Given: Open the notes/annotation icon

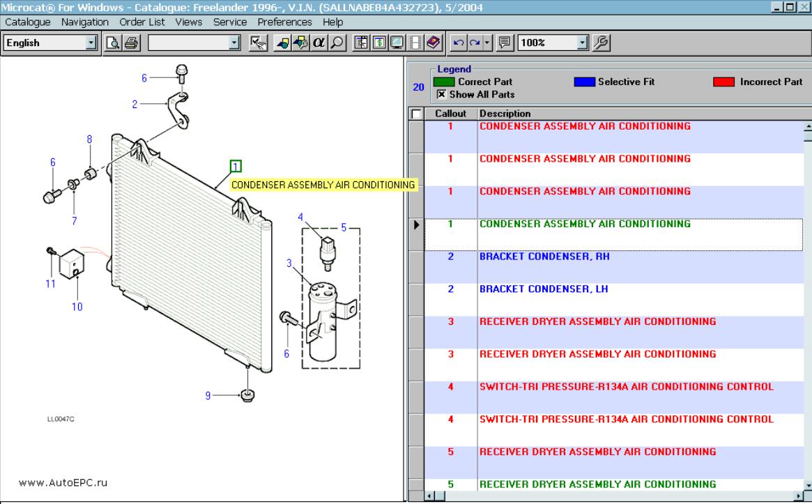Looking at the screenshot, I should (505, 43).
